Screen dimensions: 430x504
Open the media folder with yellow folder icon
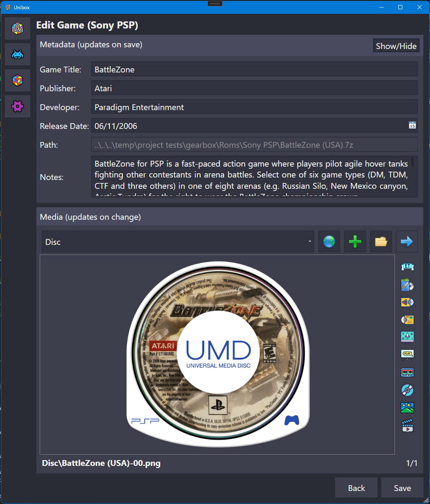tap(381, 242)
